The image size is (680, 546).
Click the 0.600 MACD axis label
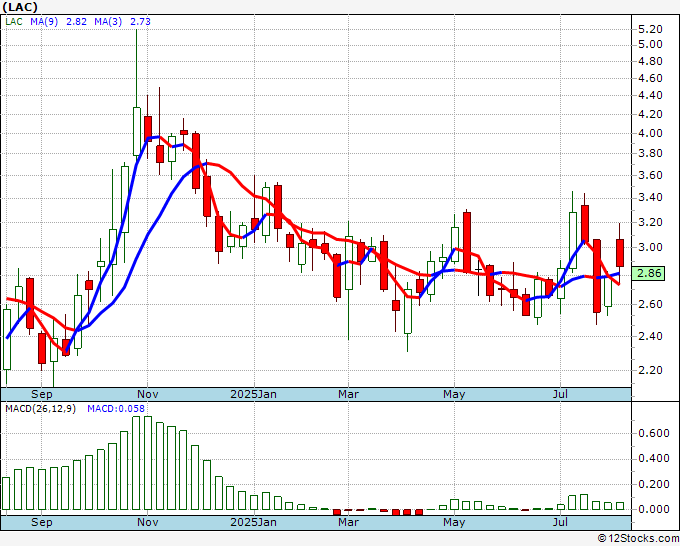pos(654,433)
